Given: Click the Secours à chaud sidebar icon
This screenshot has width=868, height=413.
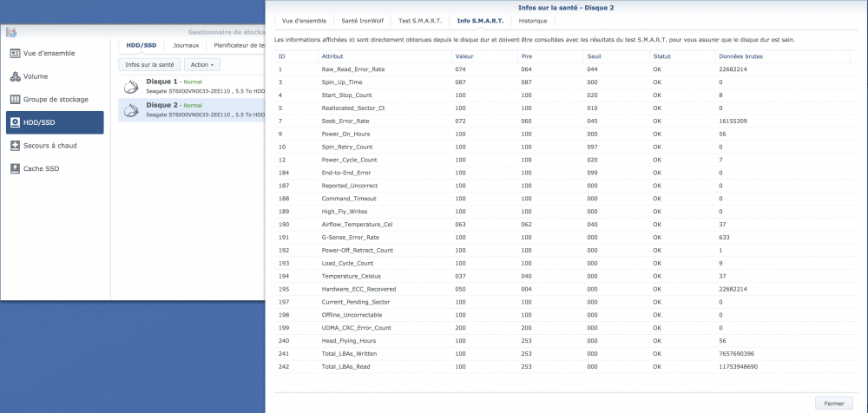Looking at the screenshot, I should 16,146.
